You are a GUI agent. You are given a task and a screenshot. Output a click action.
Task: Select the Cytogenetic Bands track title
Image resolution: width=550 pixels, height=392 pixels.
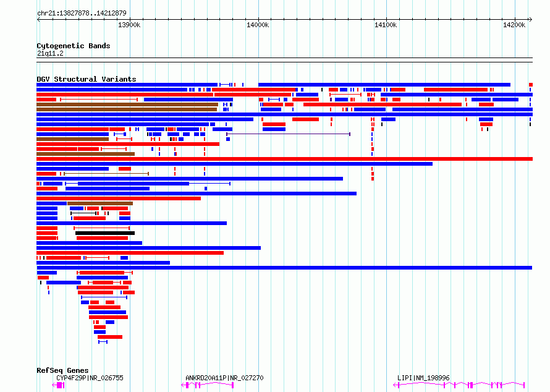[x=74, y=46]
